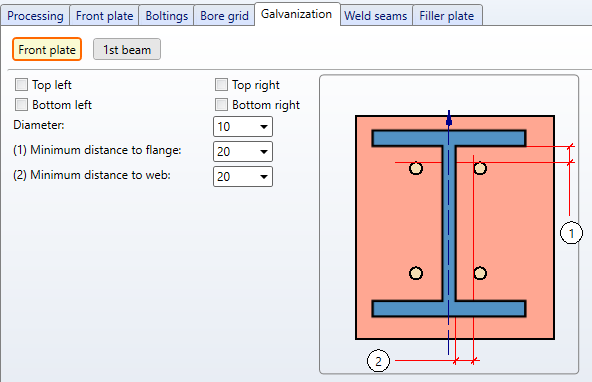This screenshot has height=382, width=592.
Task: Click the blue arrow atop beam axis
Action: tap(449, 119)
